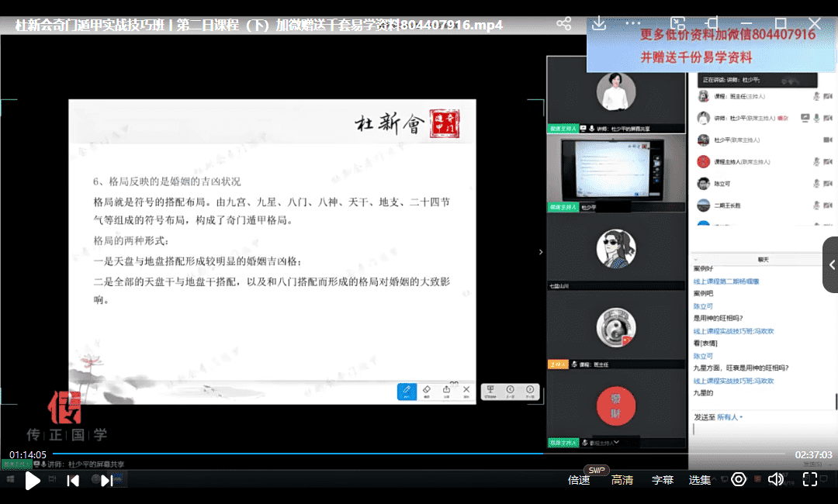Open the more options ellipsis menu
838x504 pixels.
pyautogui.click(x=633, y=24)
